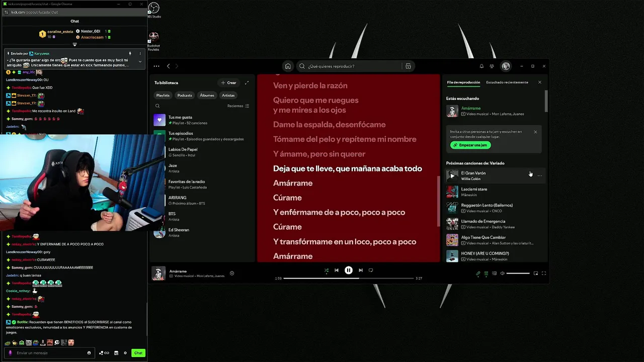Switch to 'Fila de reproducción' tab
644x362 pixels.
tap(463, 82)
